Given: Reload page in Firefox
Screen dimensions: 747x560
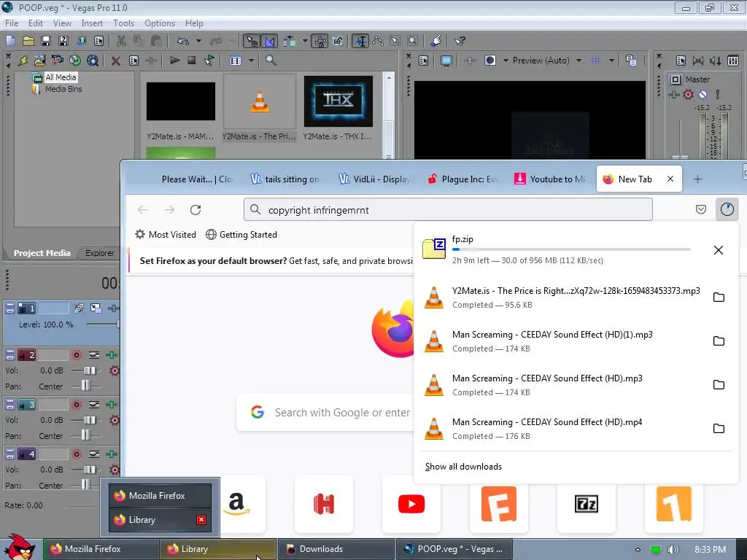Looking at the screenshot, I should pyautogui.click(x=196, y=209).
